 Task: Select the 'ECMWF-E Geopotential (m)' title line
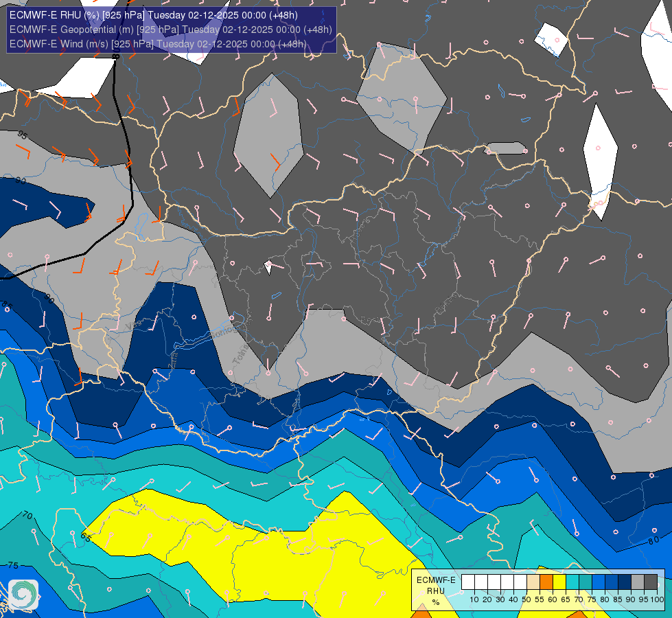point(170,30)
